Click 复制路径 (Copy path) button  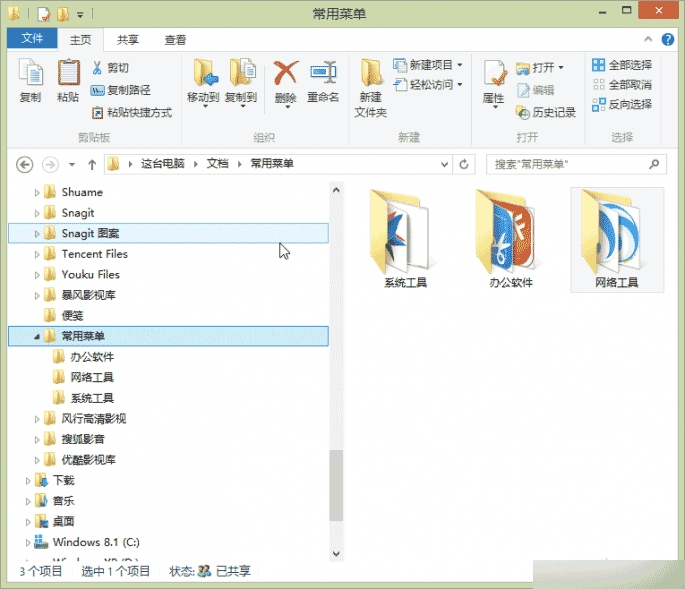(121, 90)
